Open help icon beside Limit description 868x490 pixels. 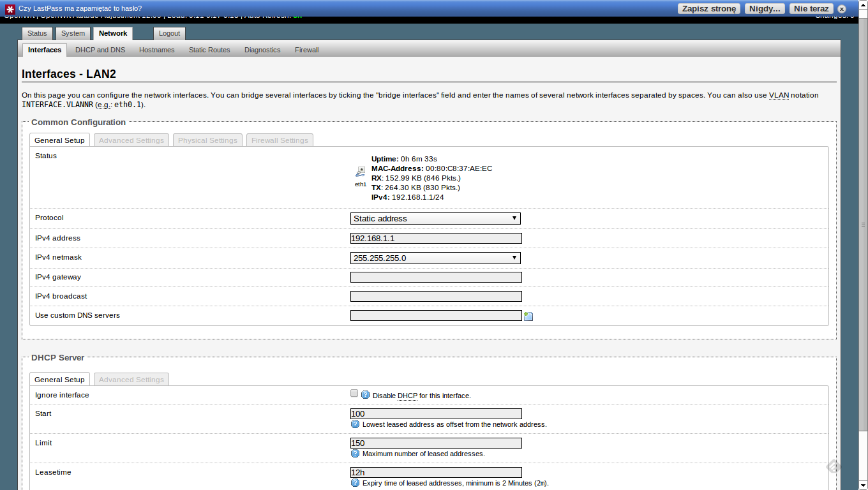coord(355,454)
